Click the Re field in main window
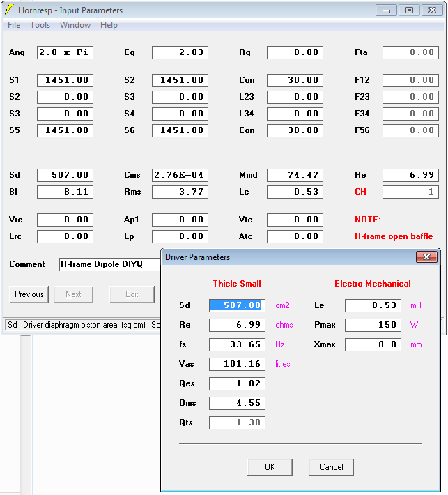 point(411,175)
